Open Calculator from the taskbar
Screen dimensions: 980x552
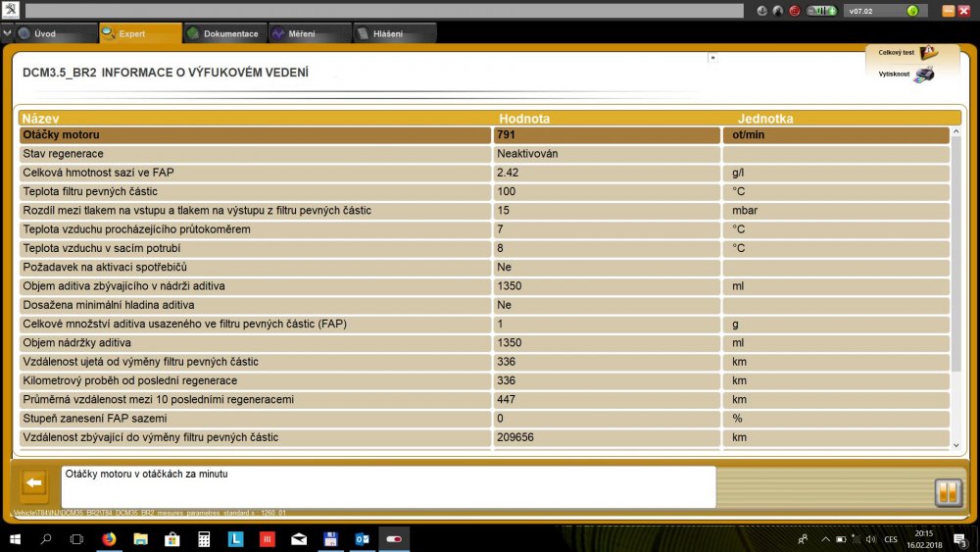click(x=204, y=539)
